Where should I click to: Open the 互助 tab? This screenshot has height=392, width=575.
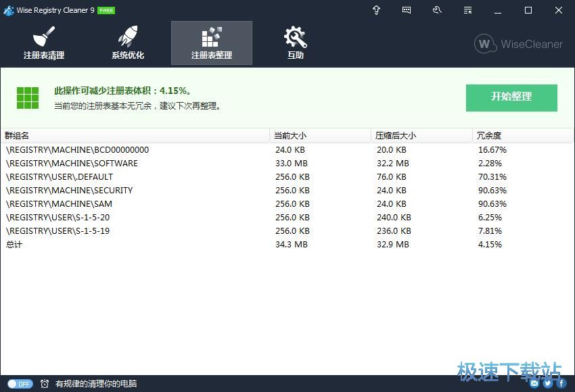tap(296, 43)
